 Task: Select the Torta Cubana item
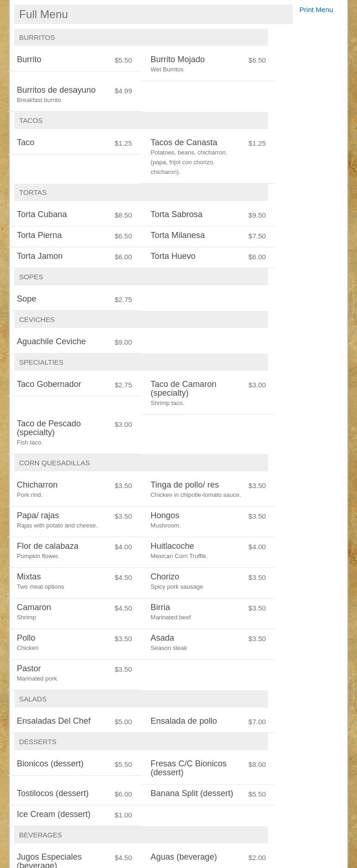(x=42, y=215)
